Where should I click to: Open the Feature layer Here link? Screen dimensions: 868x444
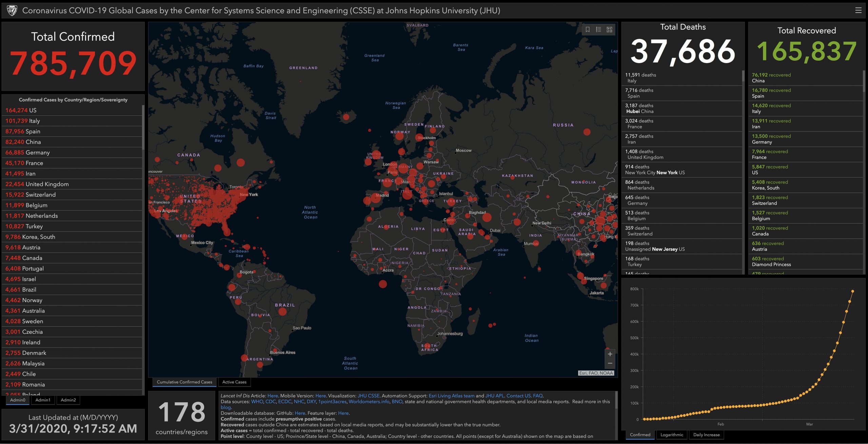343,413
